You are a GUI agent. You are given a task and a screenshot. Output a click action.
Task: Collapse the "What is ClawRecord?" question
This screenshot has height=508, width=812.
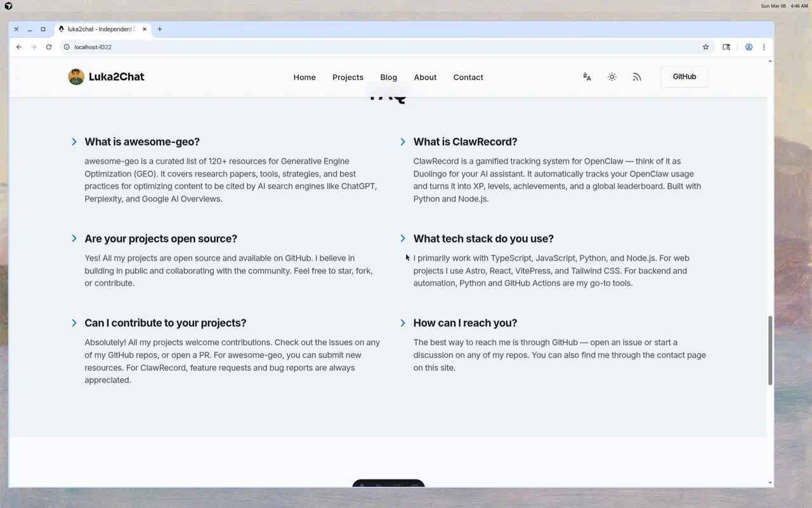click(403, 142)
